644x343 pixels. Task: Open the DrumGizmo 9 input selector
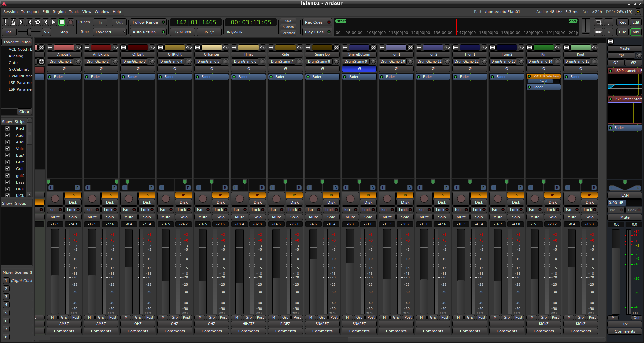click(356, 61)
